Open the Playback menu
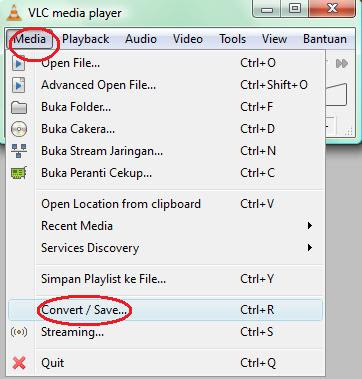Image resolution: width=362 pixels, height=379 pixels. coord(86,39)
